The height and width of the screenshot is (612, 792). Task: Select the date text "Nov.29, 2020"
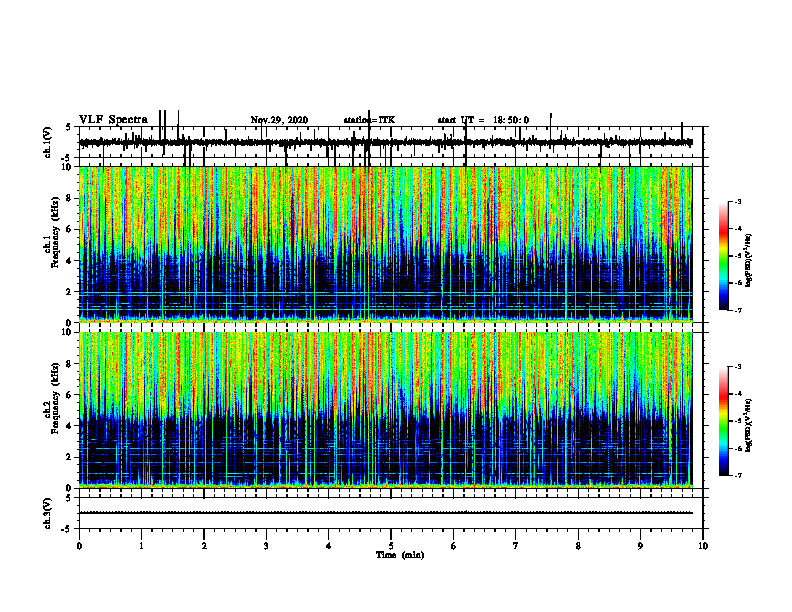coord(279,120)
